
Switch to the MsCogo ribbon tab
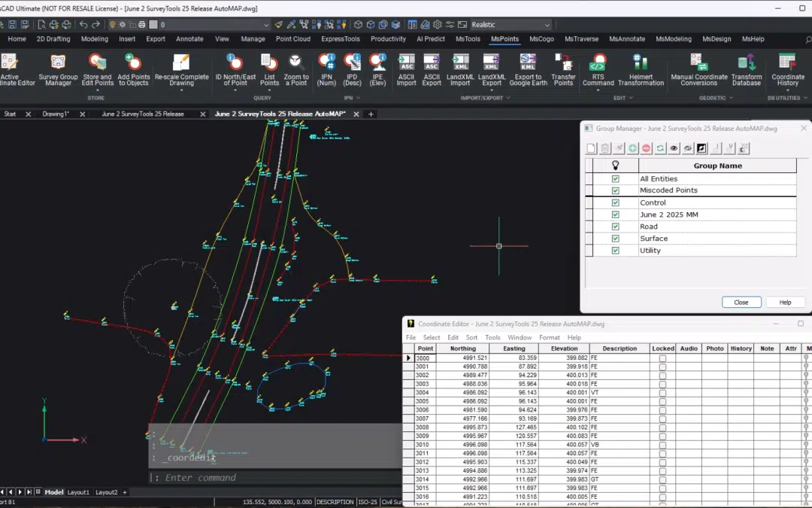tap(541, 39)
